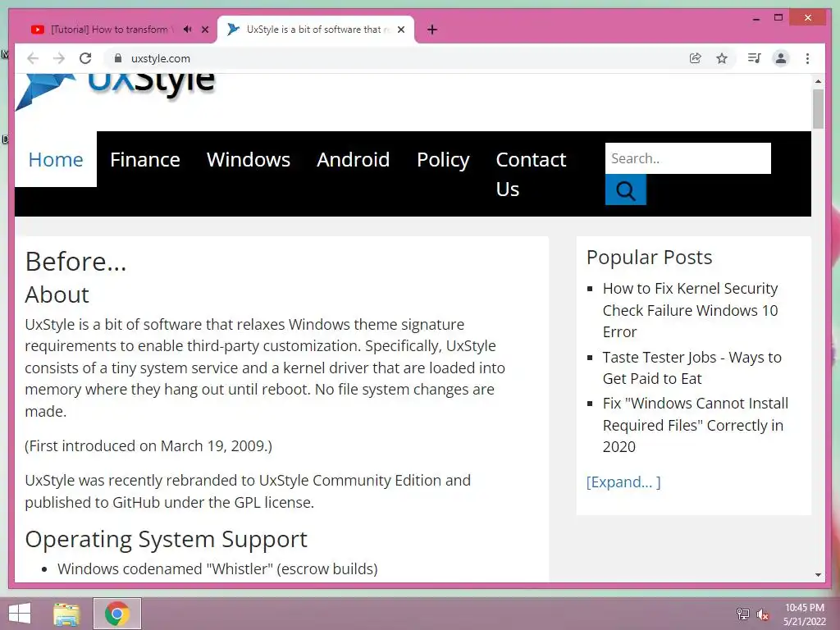Select the UxStyle browser tab

(316, 30)
